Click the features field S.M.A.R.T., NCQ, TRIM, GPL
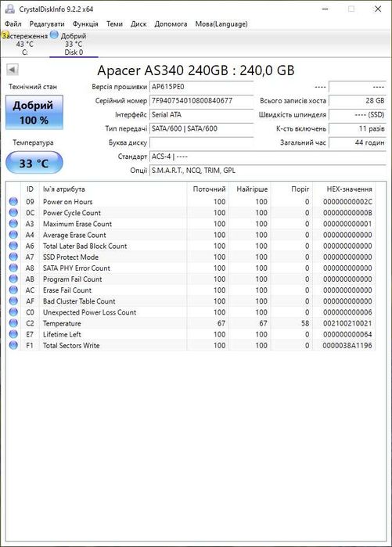The height and width of the screenshot is (547, 392). (268, 171)
